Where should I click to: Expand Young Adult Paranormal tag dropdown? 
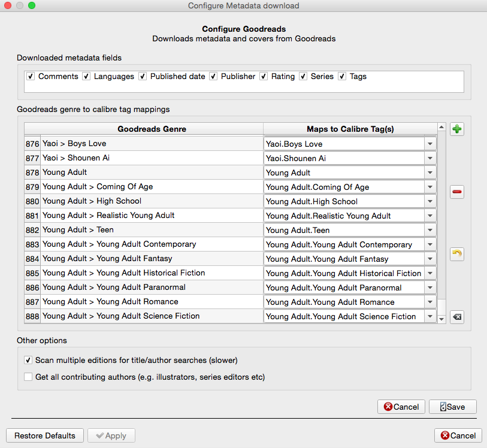430,287
